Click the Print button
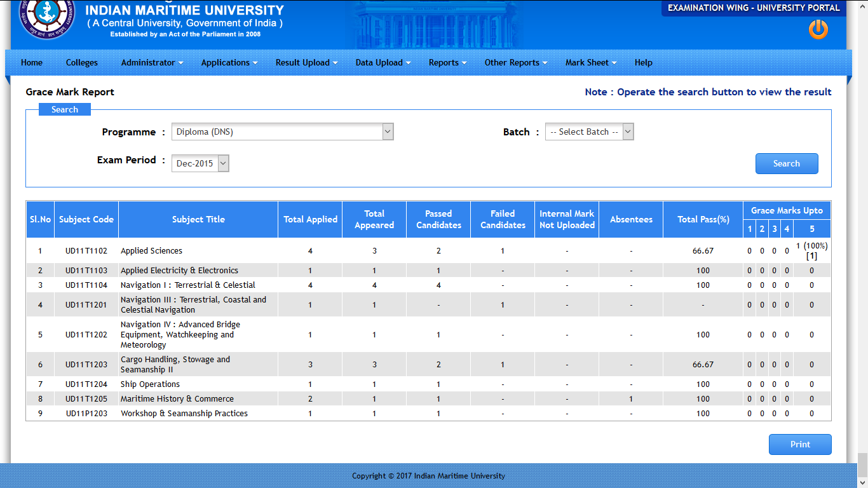 click(x=800, y=444)
